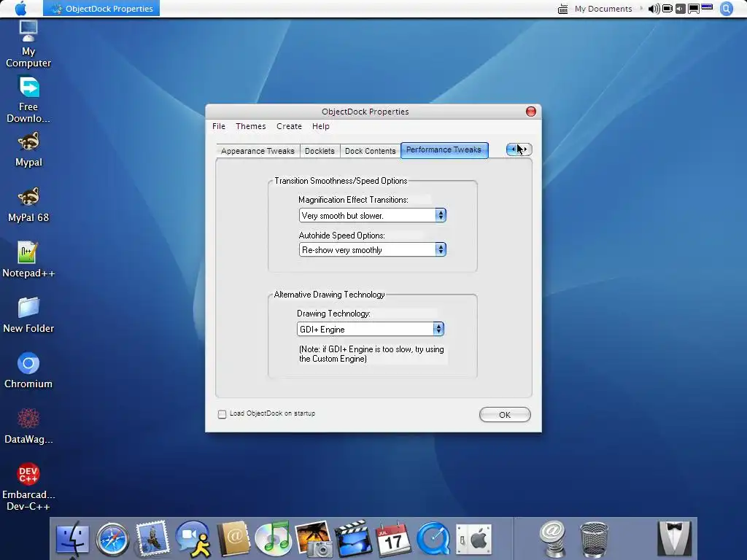The width and height of the screenshot is (747, 560).
Task: Click the speaker volume tray icon
Action: pos(654,9)
